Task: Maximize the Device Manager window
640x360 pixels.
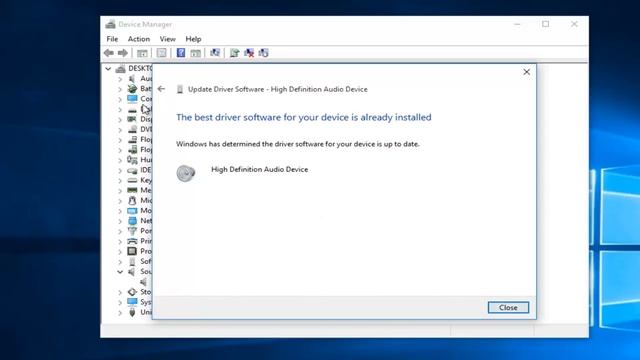Action: click(x=545, y=24)
